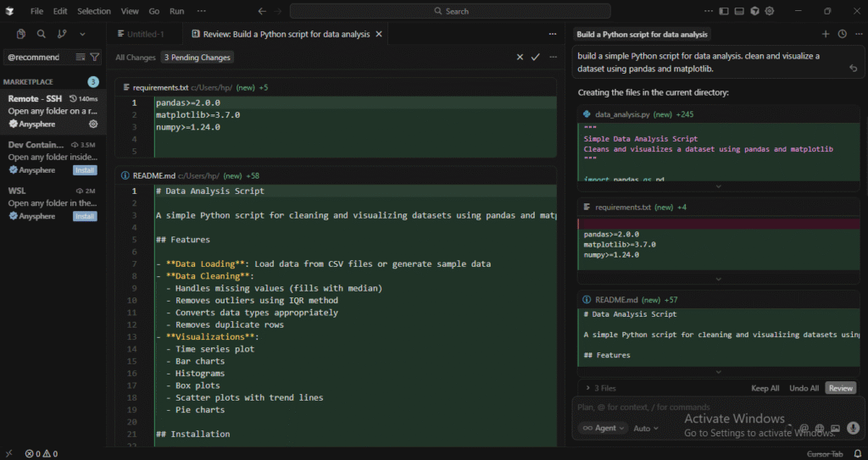Open the Source Control view icon
868x460 pixels.
pyautogui.click(x=62, y=34)
